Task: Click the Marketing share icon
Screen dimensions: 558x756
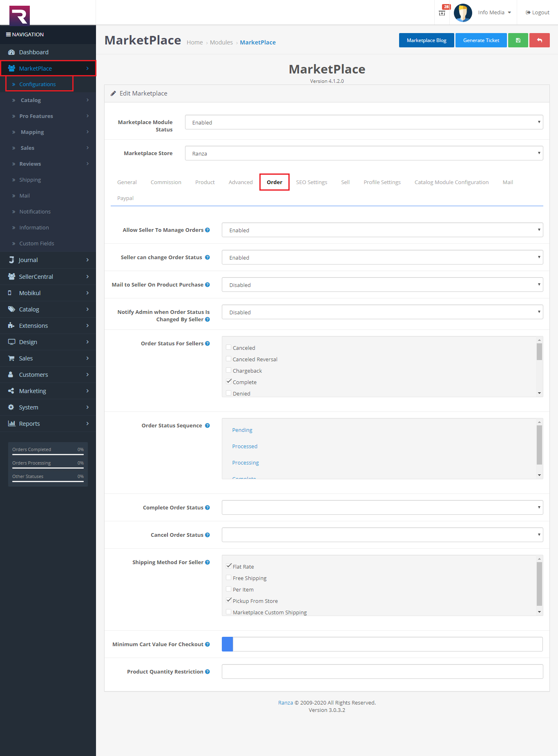Action: [11, 391]
